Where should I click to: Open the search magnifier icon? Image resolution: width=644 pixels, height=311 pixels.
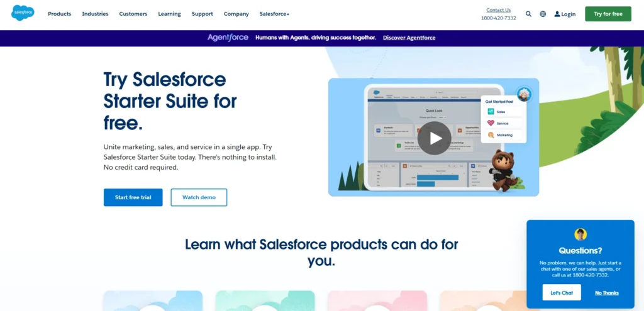tap(528, 14)
